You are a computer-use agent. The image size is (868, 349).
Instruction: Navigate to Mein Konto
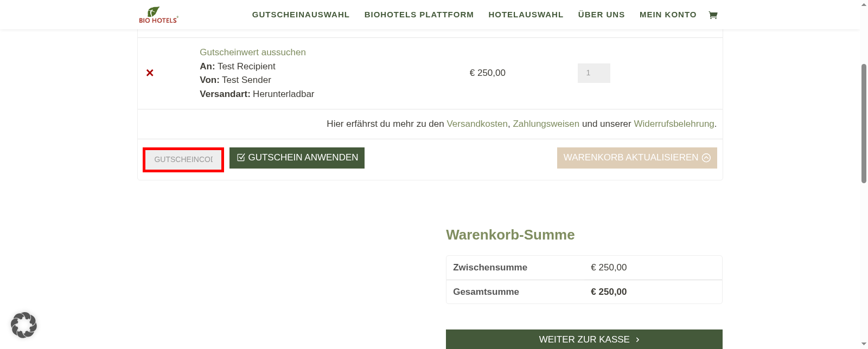click(x=668, y=15)
